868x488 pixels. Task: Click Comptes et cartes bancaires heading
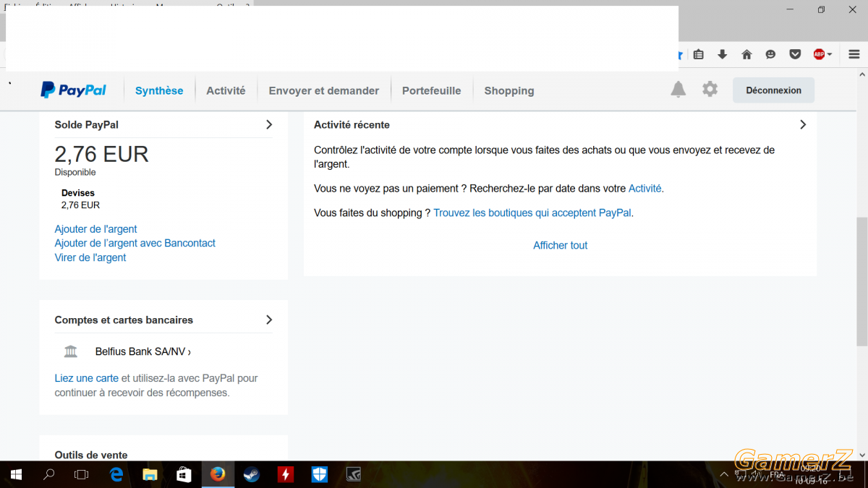click(124, 320)
